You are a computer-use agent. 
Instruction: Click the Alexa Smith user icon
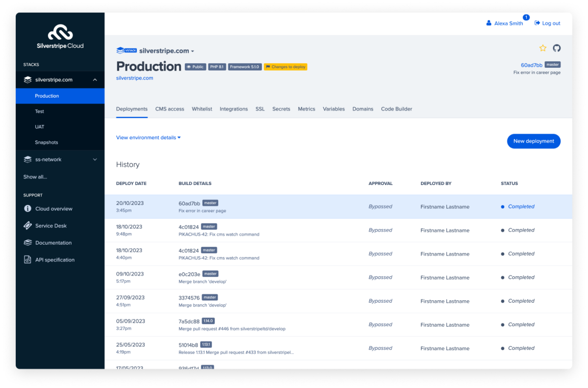[489, 23]
